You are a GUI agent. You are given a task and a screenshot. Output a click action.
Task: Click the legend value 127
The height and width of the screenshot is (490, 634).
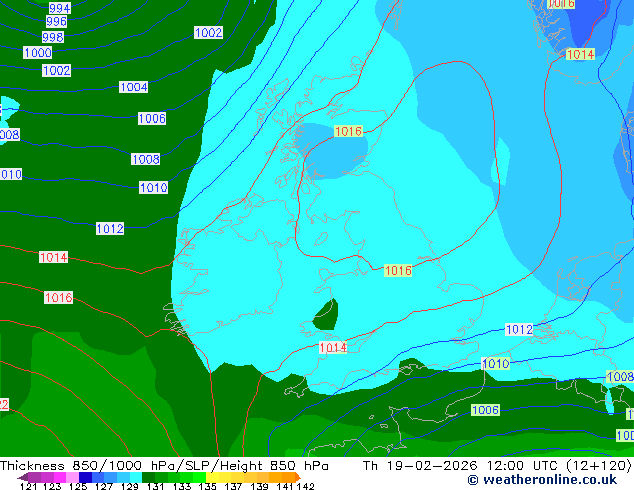pyautogui.click(x=104, y=486)
